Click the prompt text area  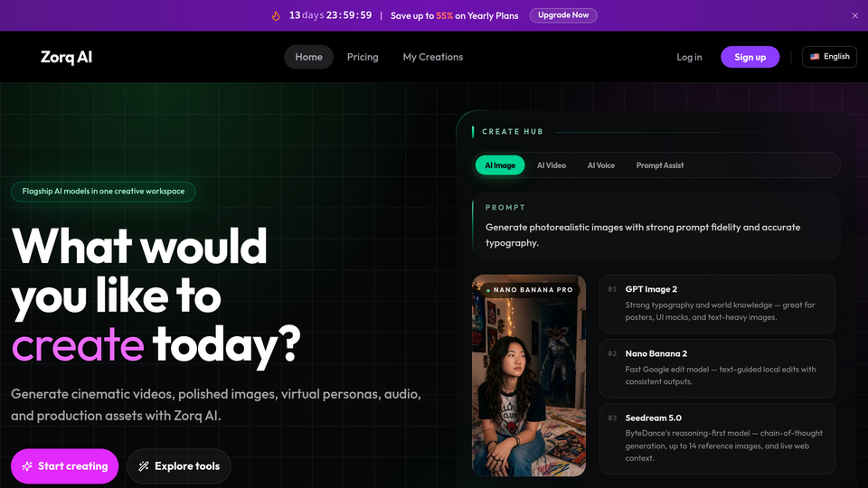(x=656, y=226)
